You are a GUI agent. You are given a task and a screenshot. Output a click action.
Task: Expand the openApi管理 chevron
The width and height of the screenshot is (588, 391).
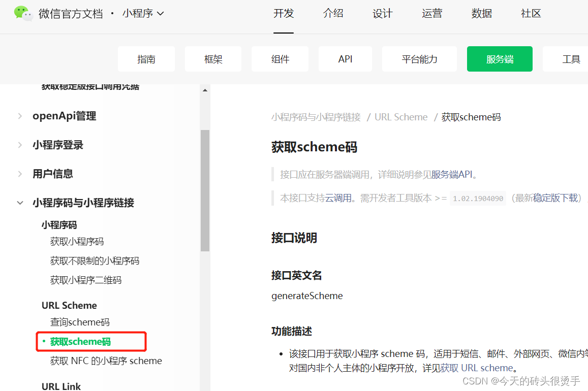tap(20, 116)
